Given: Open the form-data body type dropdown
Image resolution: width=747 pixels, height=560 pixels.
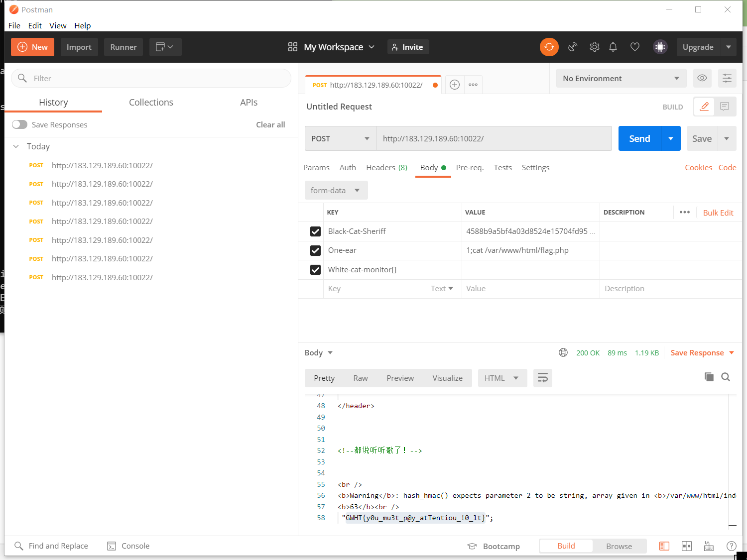Looking at the screenshot, I should [336, 190].
